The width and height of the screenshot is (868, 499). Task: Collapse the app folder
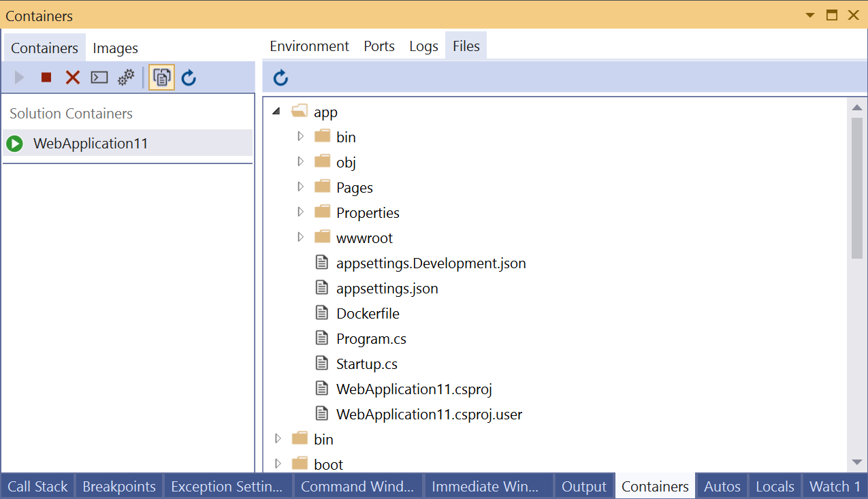coord(275,110)
